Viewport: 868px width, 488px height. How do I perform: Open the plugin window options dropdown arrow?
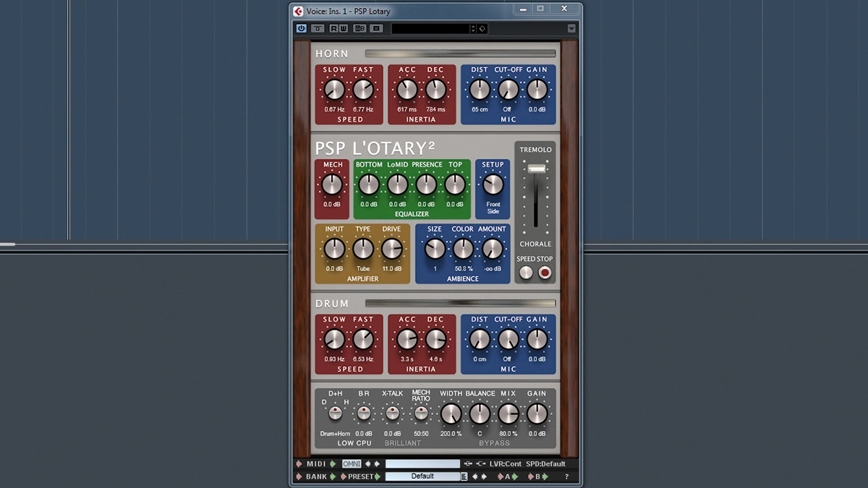pos(571,28)
